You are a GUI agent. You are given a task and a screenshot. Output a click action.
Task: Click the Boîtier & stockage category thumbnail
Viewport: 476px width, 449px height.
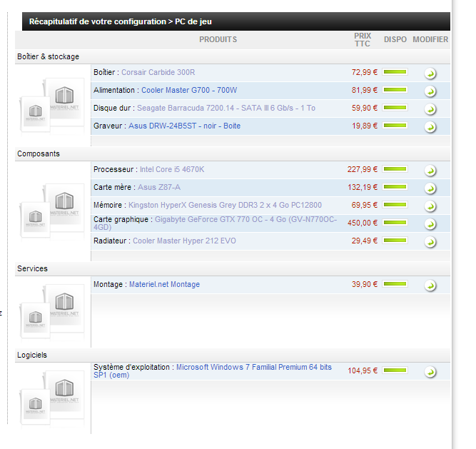51,105
